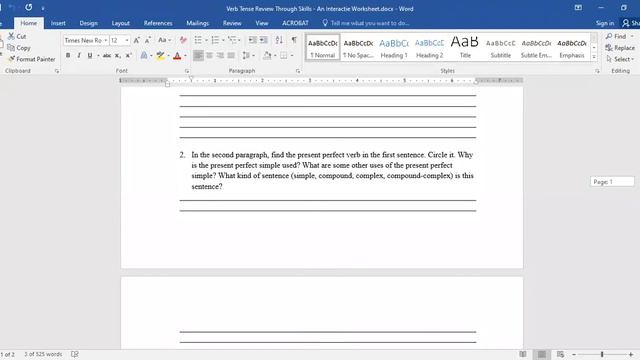Click Shading paint bucket
Image resolution: width=640 pixels, height=360 pixels.
click(x=267, y=56)
